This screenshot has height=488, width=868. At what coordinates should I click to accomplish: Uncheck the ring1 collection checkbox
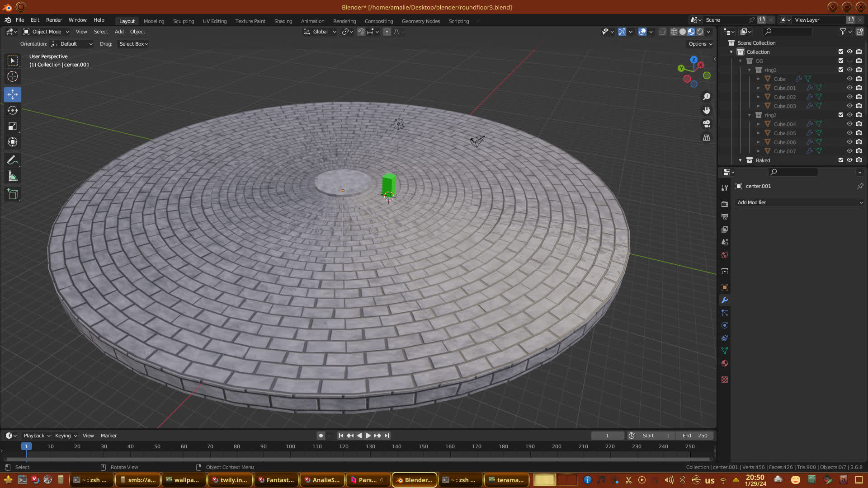(x=840, y=70)
